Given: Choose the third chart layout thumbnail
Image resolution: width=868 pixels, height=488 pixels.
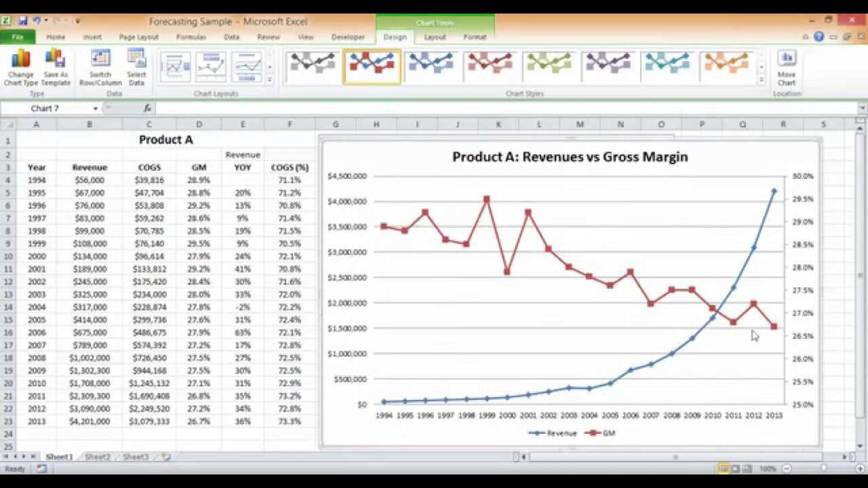Looking at the screenshot, I should 247,67.
